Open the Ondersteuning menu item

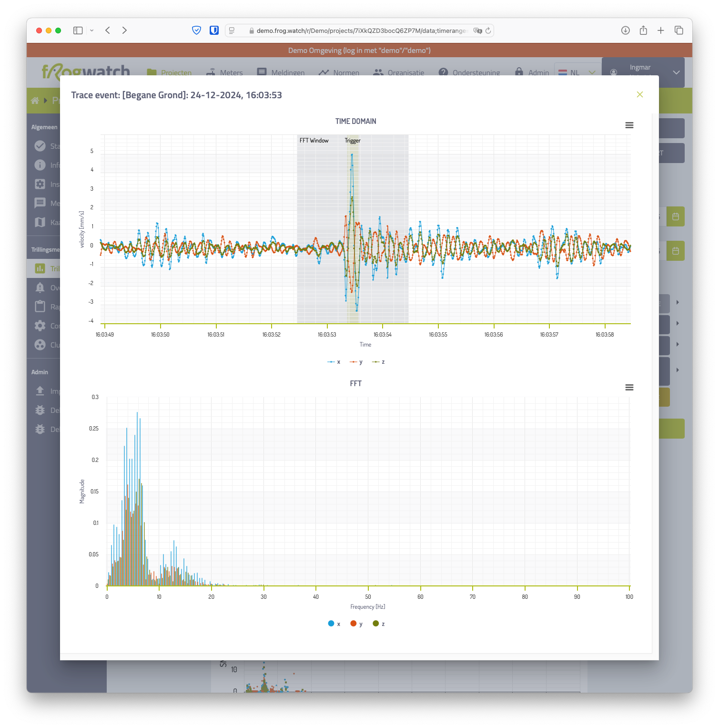click(469, 72)
